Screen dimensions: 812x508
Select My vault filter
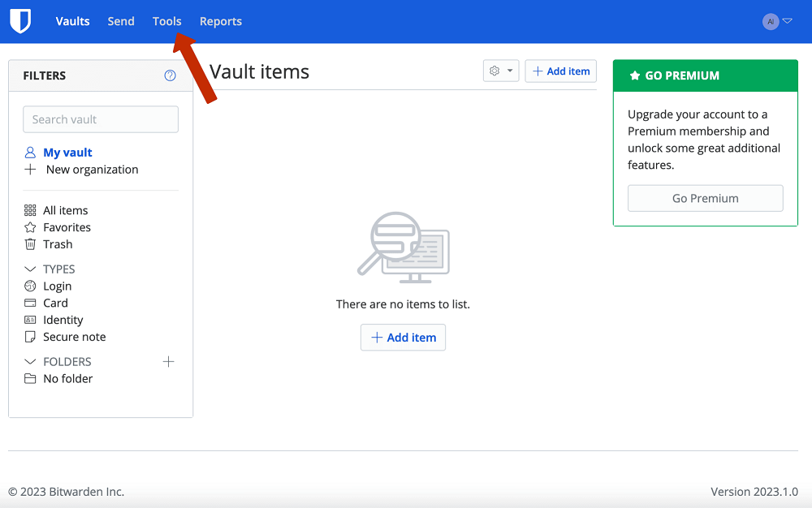click(x=67, y=153)
